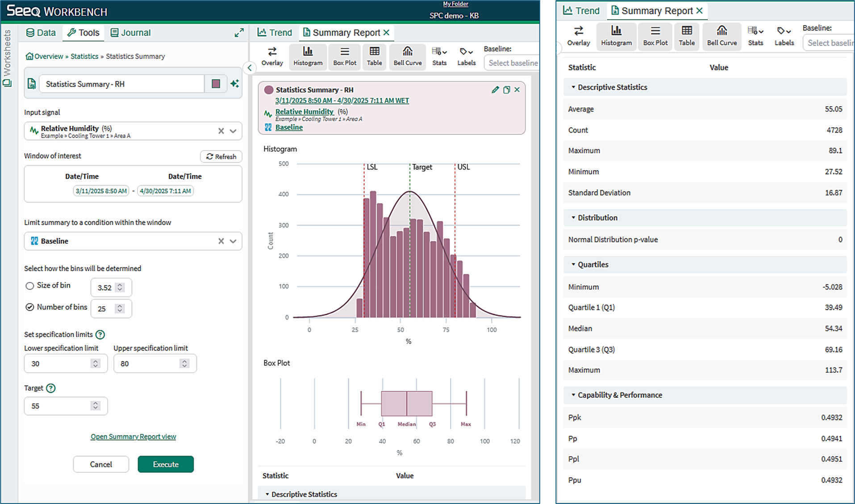855x504 pixels.
Task: Open Stats dropdown in left toolbar
Action: pos(439,56)
